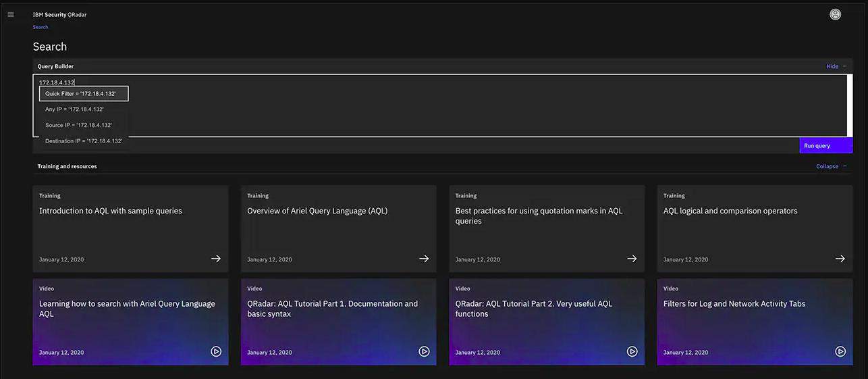Click the Query Builder section heading
Image resolution: width=868 pixels, height=379 pixels.
[55, 66]
